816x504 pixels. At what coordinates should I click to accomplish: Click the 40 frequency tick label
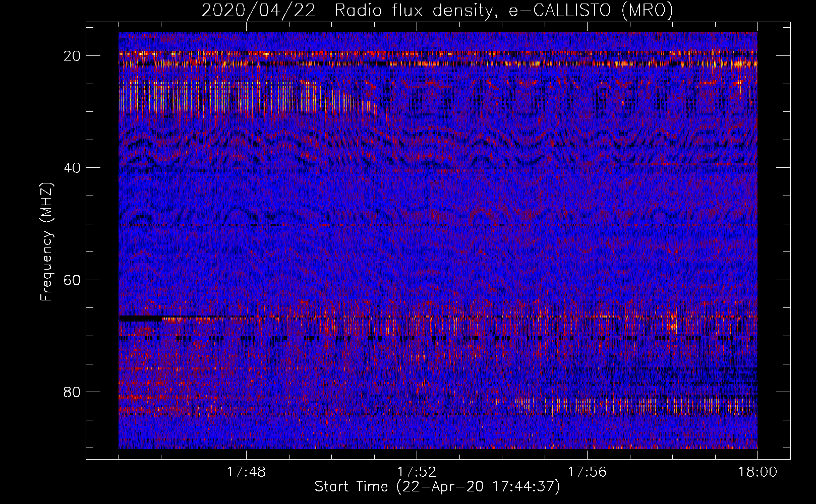tap(73, 168)
